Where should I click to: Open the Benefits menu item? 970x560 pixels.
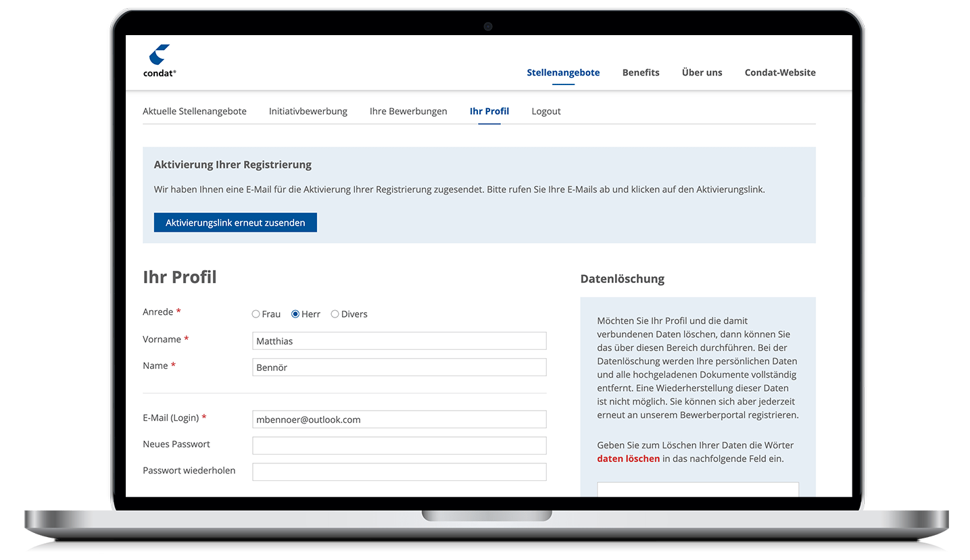tap(641, 72)
